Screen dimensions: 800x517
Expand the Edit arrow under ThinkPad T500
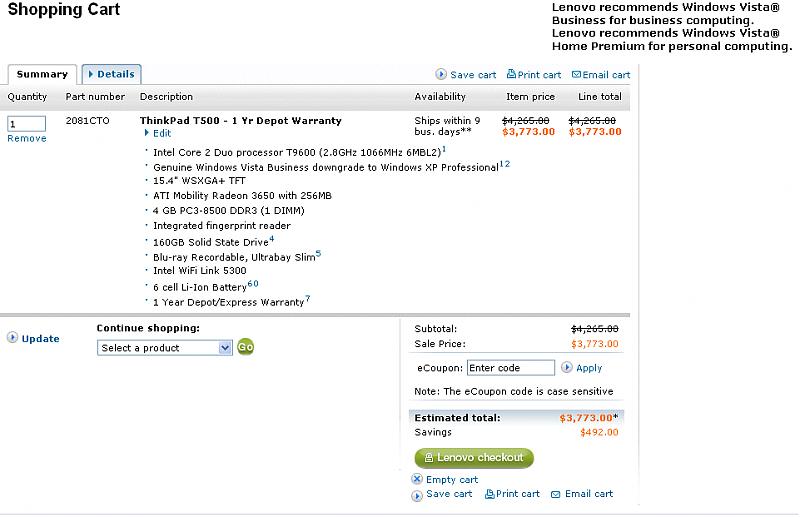147,133
